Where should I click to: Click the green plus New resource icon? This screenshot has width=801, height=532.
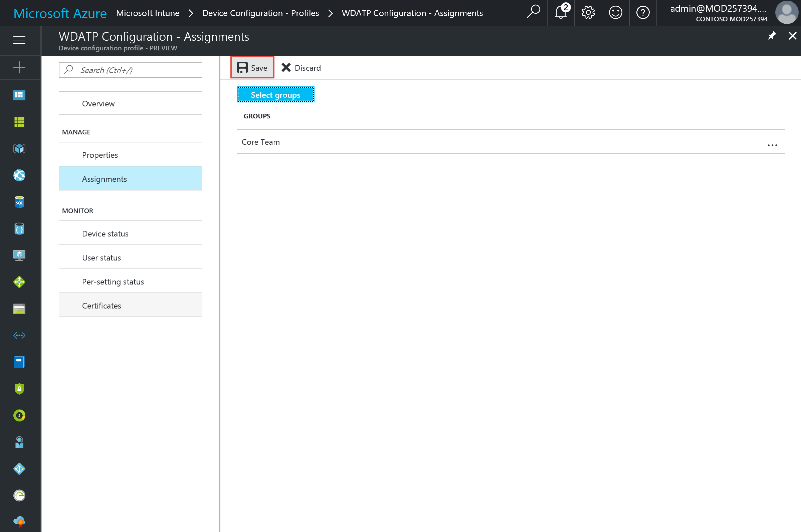point(19,67)
